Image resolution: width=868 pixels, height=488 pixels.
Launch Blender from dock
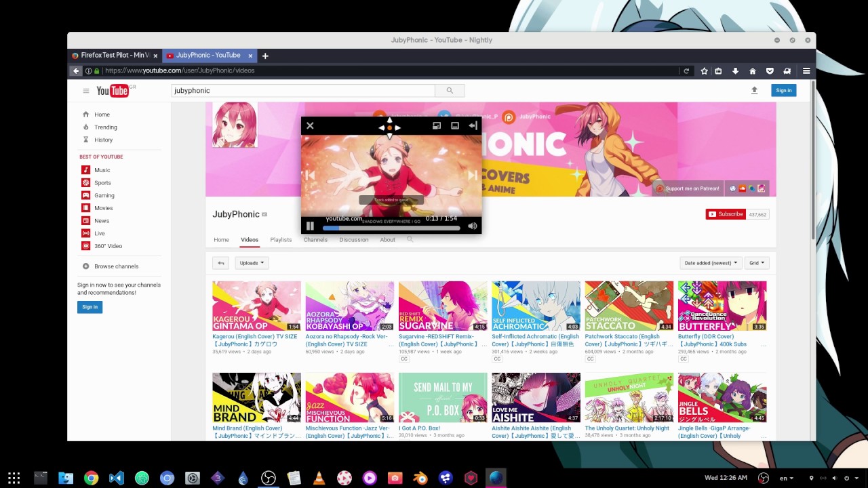[x=420, y=478]
